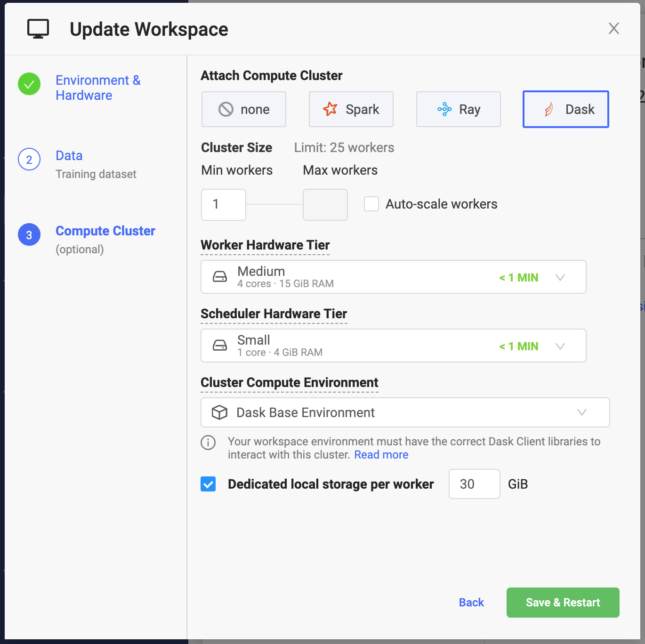
Task: Open the Scheduler Hardware Tier dropdown
Action: [x=394, y=346]
